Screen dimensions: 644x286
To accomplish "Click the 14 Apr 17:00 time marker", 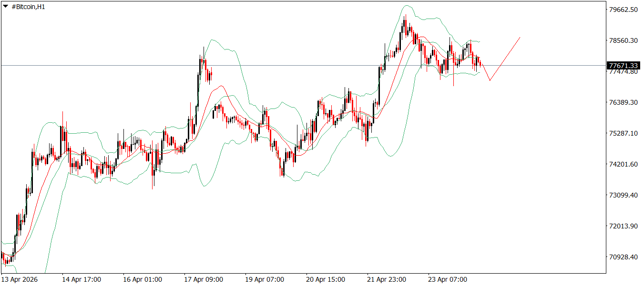I will pyautogui.click(x=82, y=279).
